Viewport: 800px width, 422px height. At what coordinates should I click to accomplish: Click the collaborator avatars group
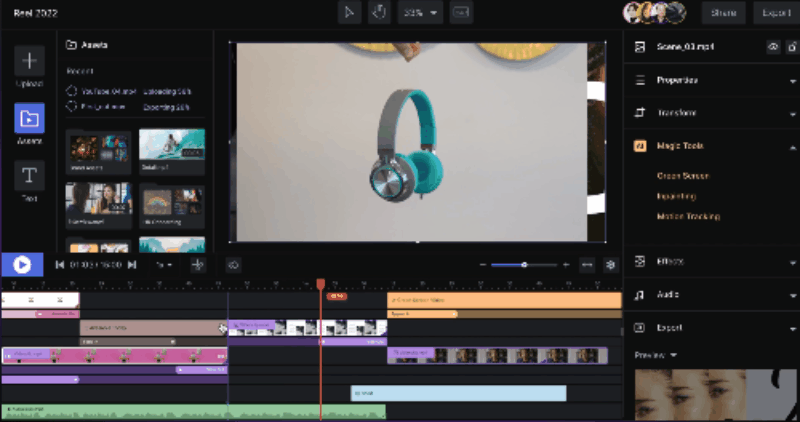coord(654,13)
